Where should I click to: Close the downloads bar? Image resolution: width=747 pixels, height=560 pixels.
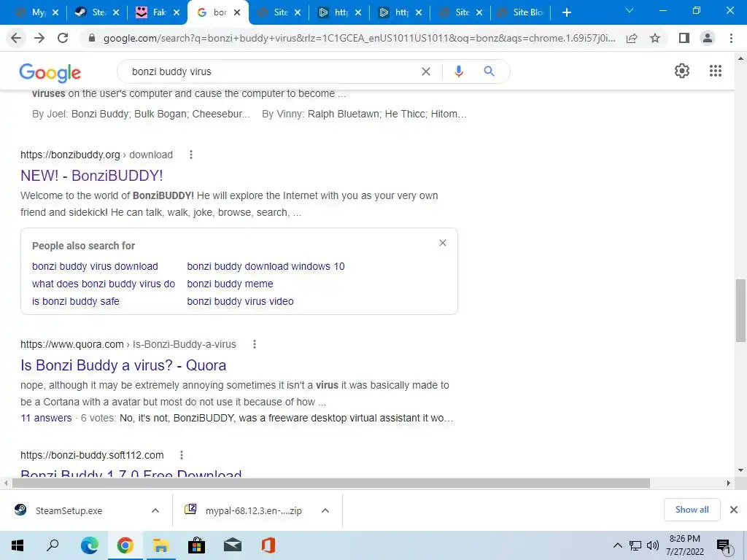click(x=734, y=510)
